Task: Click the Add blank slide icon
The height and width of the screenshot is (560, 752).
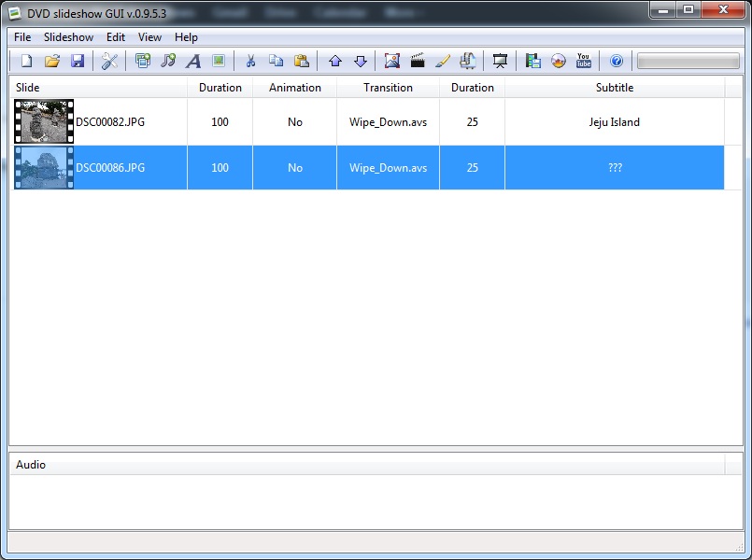Action: 219,61
